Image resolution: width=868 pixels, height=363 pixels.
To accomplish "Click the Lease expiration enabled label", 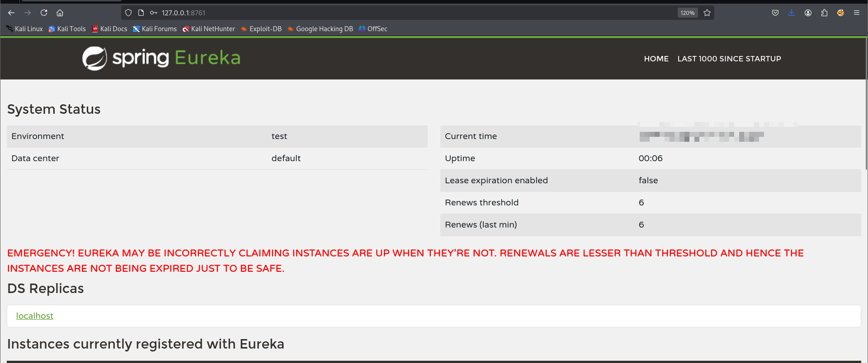I will [496, 181].
